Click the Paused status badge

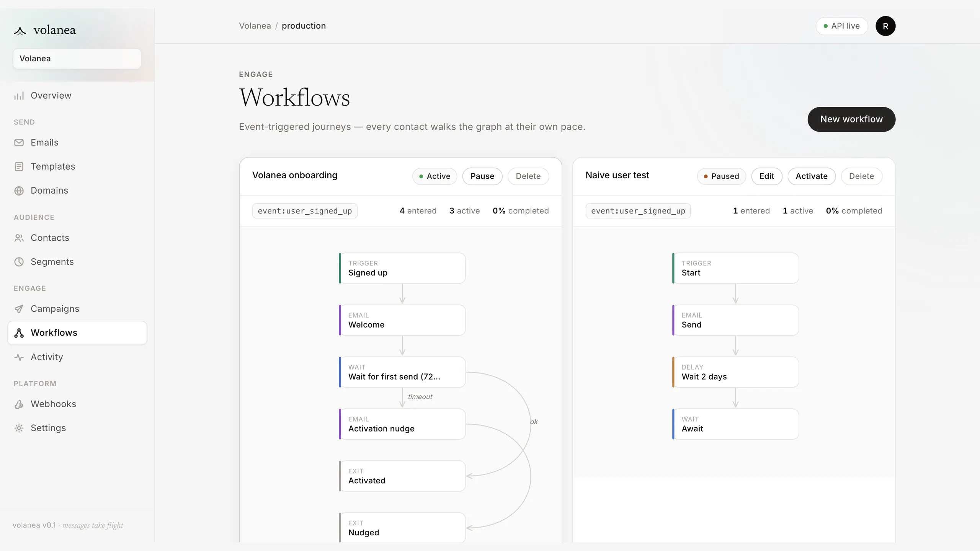[721, 176]
